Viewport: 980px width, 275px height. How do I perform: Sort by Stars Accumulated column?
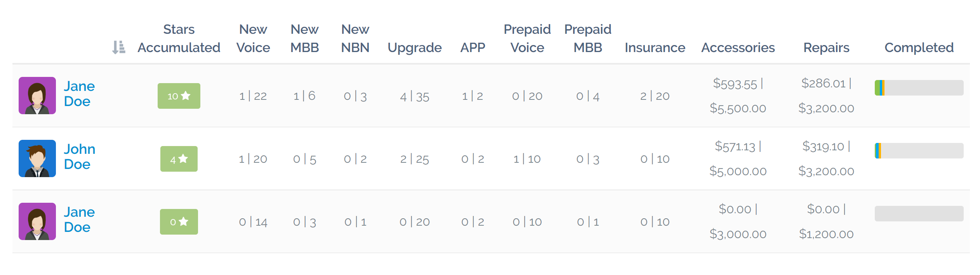179,38
